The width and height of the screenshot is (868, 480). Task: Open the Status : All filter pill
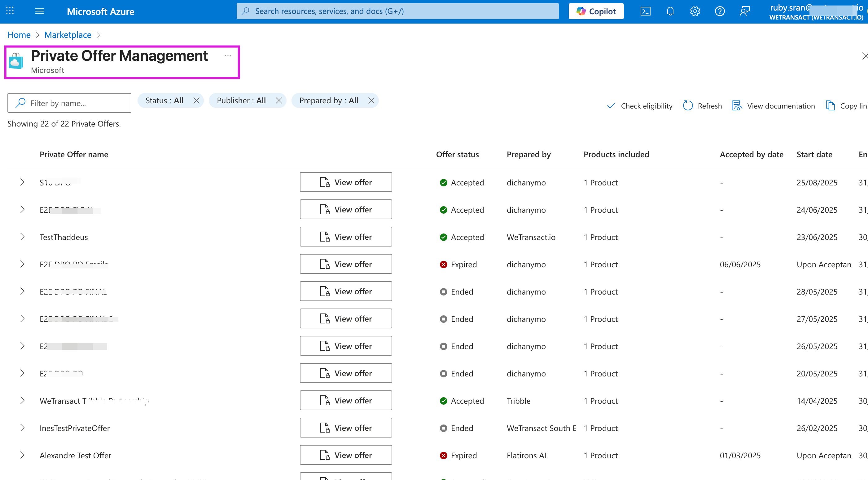pyautogui.click(x=164, y=100)
